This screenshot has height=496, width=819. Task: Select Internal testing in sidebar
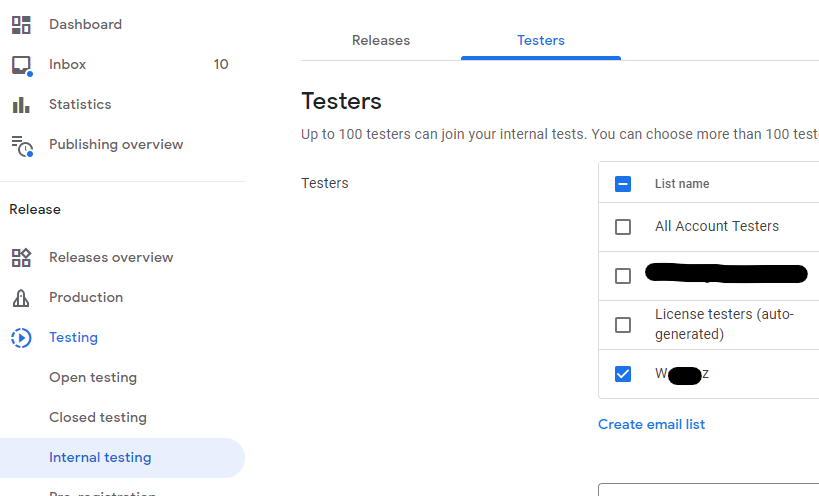(100, 458)
